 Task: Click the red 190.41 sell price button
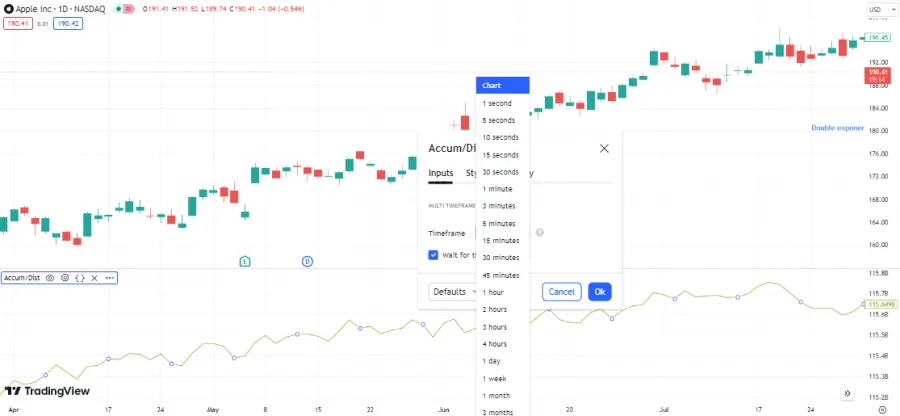(x=18, y=24)
